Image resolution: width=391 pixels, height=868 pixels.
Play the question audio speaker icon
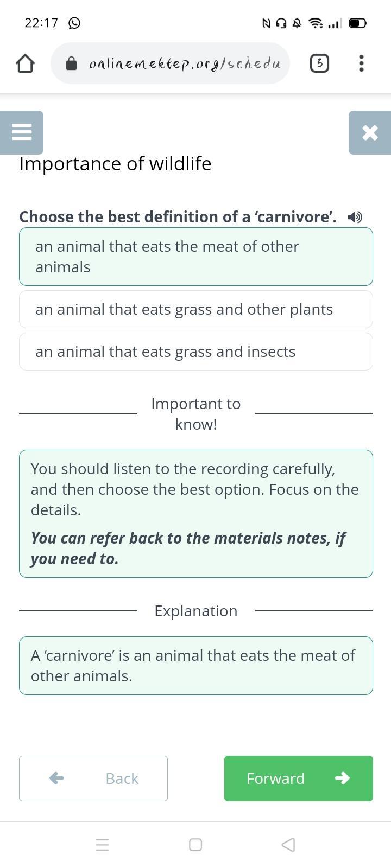click(355, 217)
